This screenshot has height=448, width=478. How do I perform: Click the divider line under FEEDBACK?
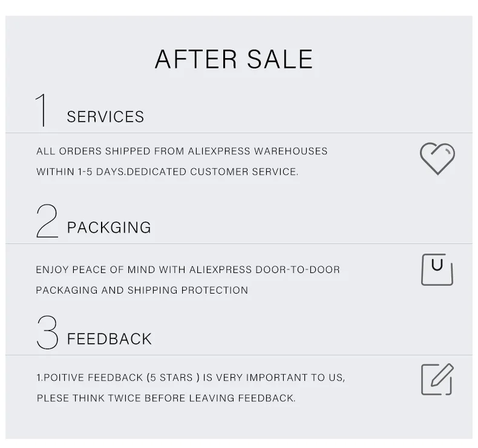point(239,355)
